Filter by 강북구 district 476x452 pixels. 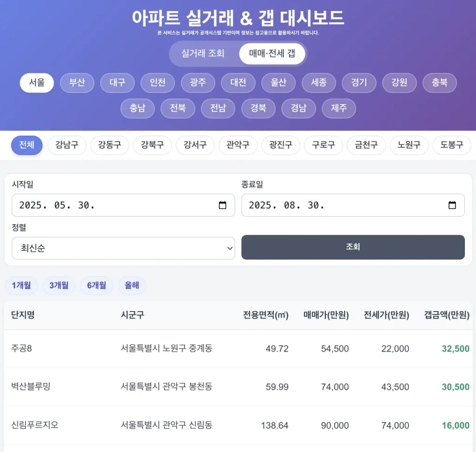click(152, 145)
